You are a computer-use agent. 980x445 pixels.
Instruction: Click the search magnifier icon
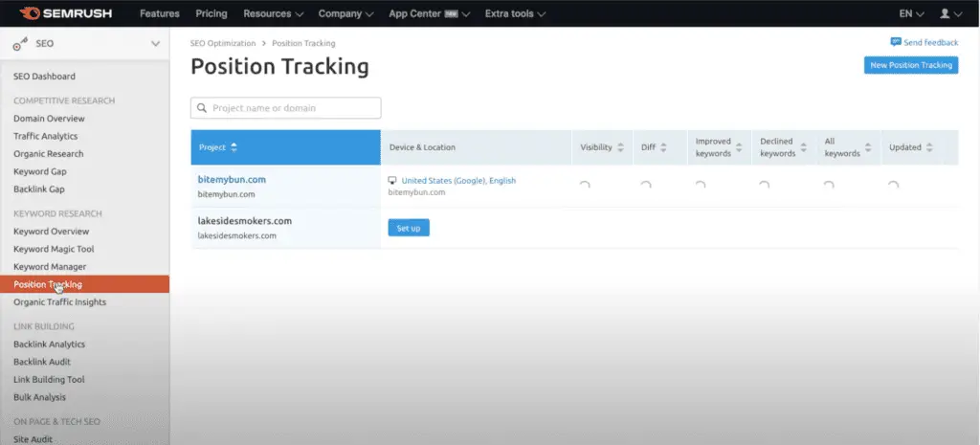202,107
